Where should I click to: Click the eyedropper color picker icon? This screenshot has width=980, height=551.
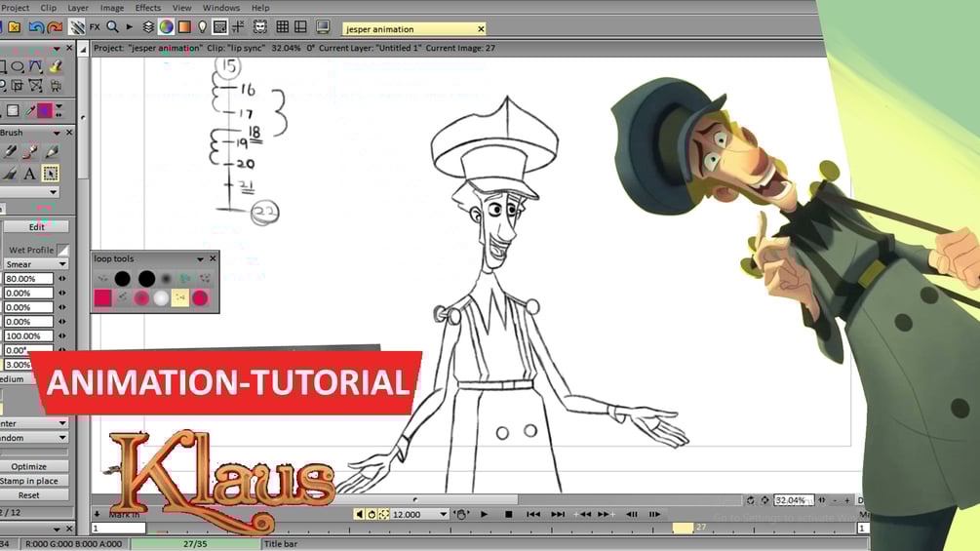tap(30, 111)
